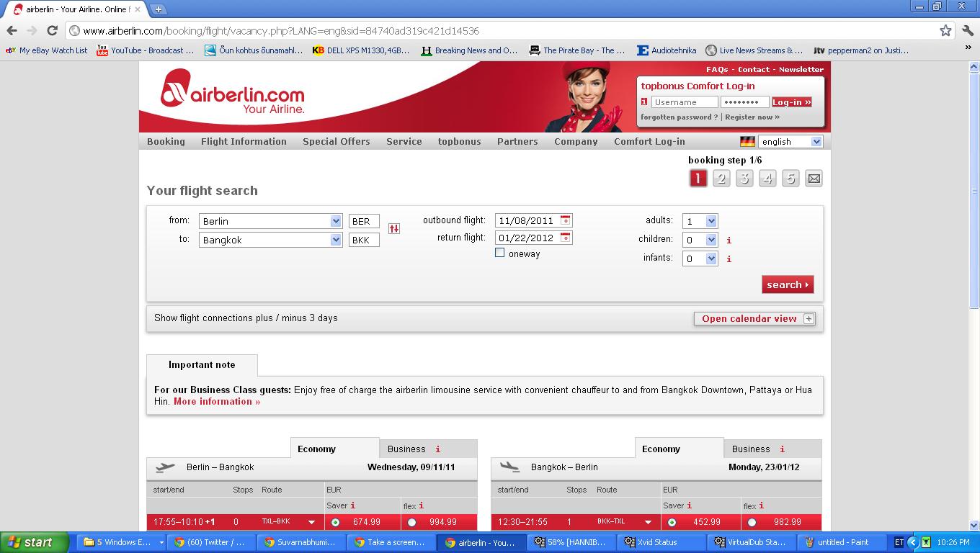This screenshot has height=553, width=980.
Task: Select Saver fare 674.99 radio
Action: tap(335, 523)
